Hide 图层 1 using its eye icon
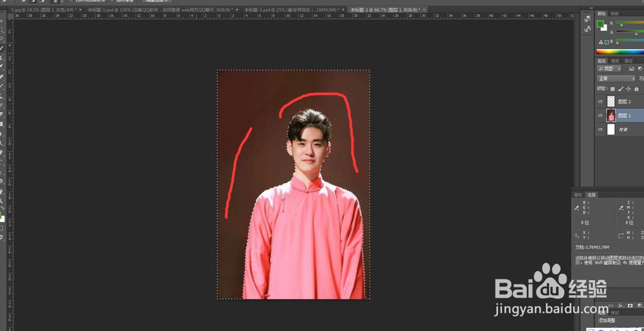 coord(600,115)
